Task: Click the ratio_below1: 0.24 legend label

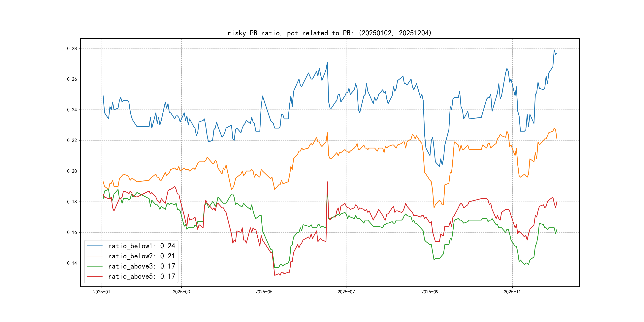Action: [x=142, y=246]
